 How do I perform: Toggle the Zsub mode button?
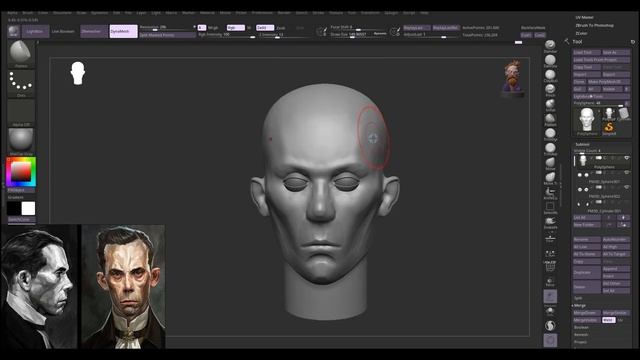point(281,28)
